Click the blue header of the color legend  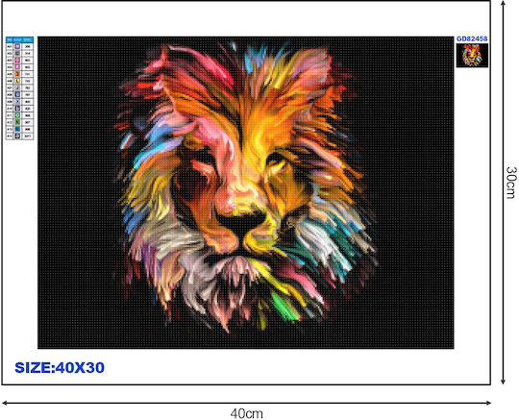pyautogui.click(x=19, y=39)
